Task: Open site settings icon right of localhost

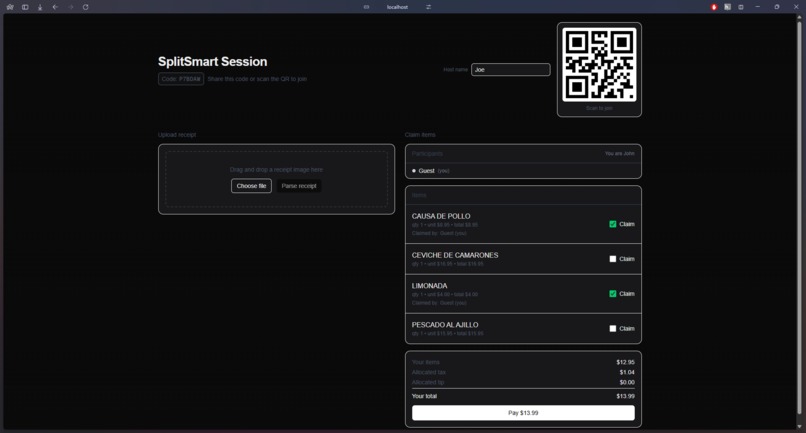Action: point(428,7)
